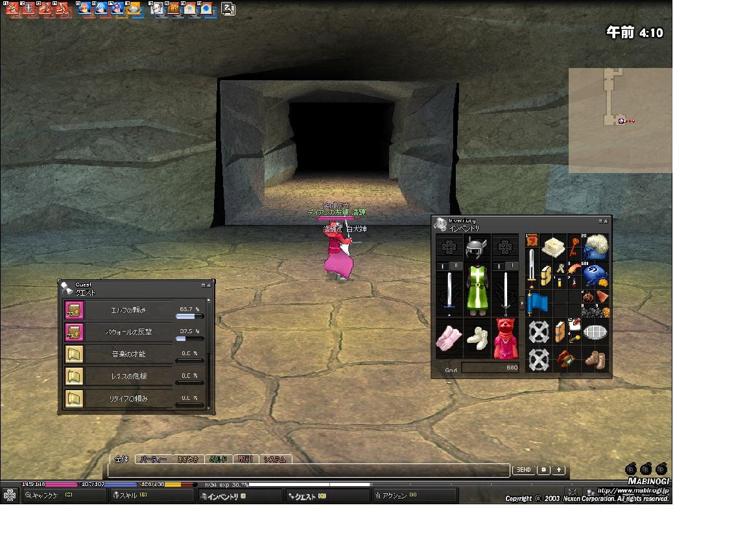Select the white cake item in inventory
The image size is (747, 560).
pos(553,247)
